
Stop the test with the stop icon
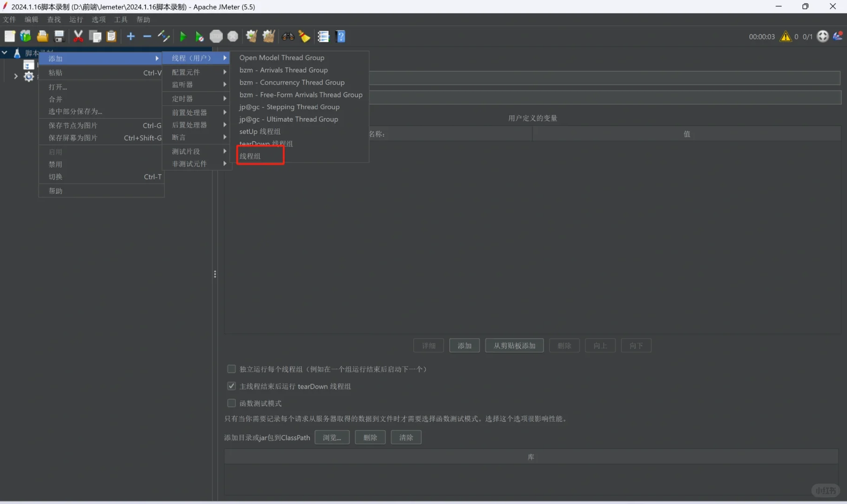[x=216, y=36]
